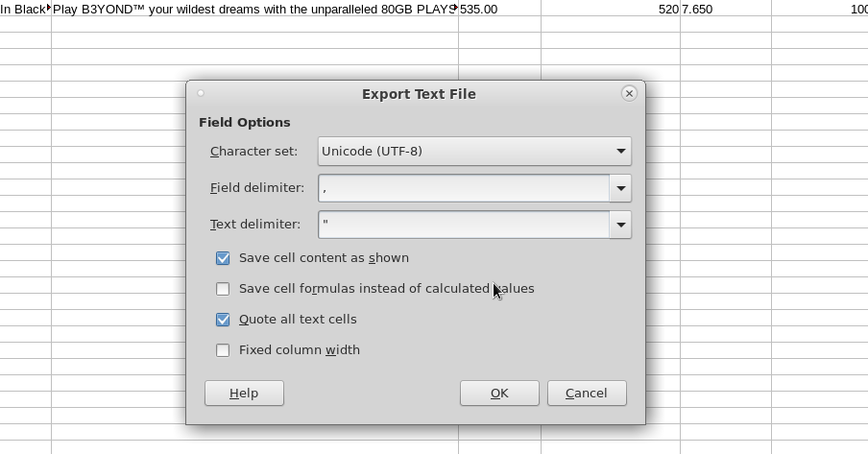Close the Export Text File dialog
The image size is (868, 454).
coord(629,93)
